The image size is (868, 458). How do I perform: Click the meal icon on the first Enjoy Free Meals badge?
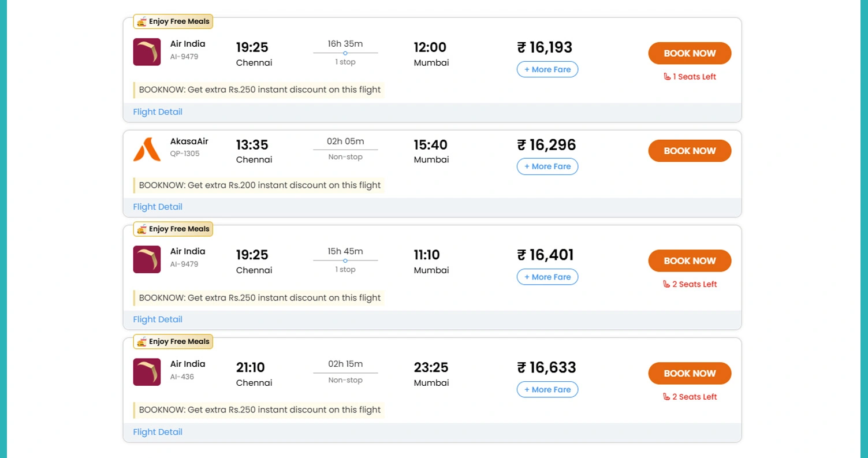[x=141, y=21]
